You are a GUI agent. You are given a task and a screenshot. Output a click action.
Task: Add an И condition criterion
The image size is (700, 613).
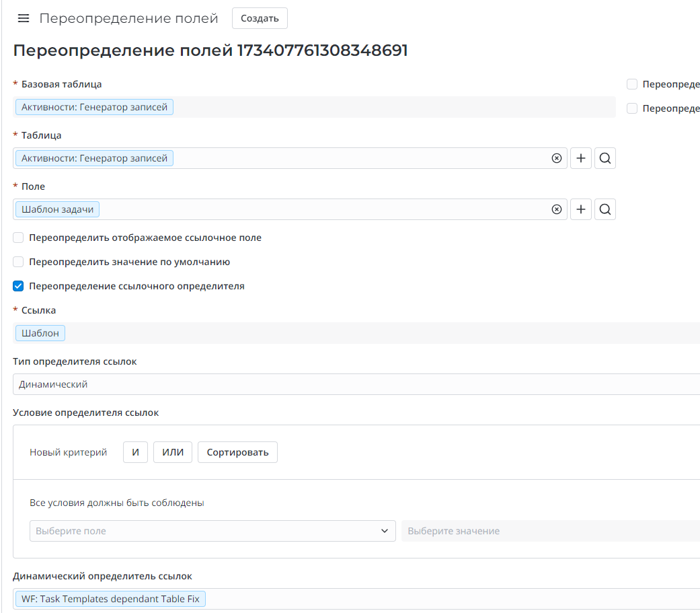coord(135,452)
